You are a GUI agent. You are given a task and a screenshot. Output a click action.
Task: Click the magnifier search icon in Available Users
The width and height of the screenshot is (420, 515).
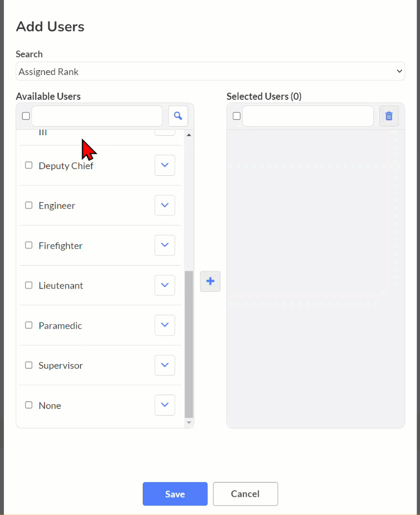point(178,116)
